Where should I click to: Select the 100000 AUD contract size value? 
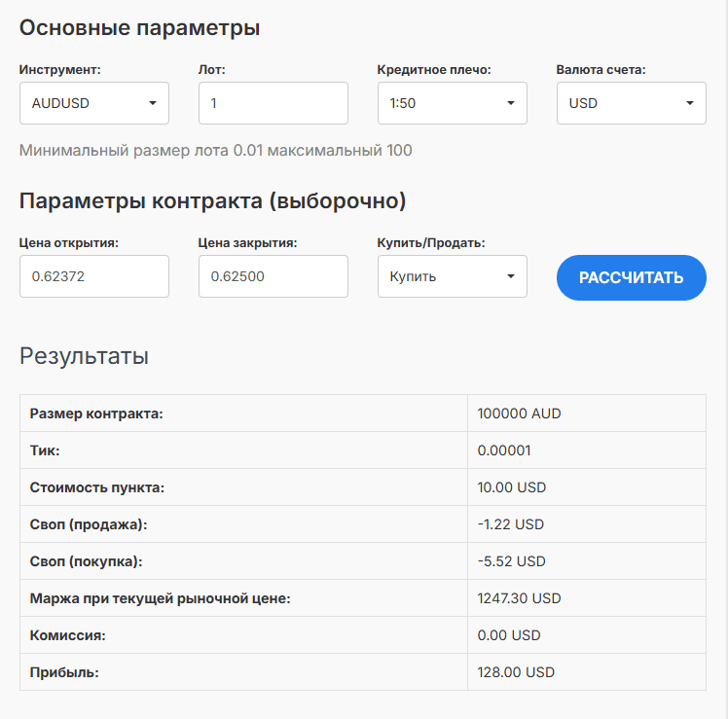519,413
